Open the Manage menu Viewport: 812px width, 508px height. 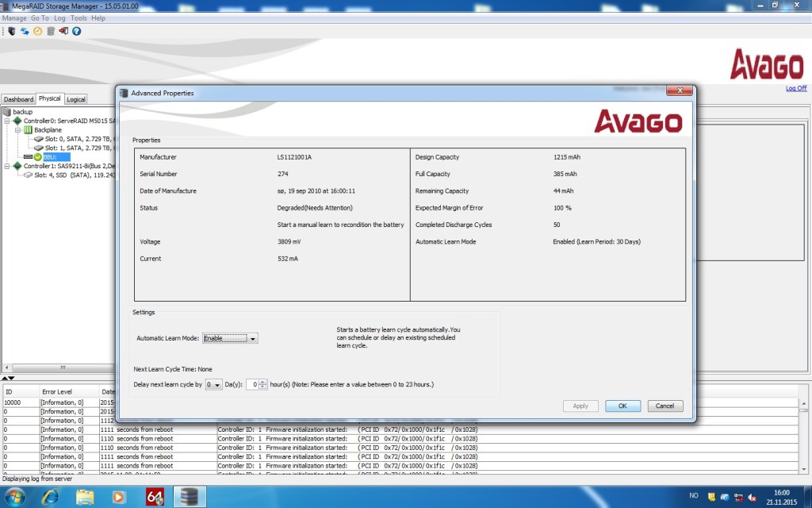(14, 18)
